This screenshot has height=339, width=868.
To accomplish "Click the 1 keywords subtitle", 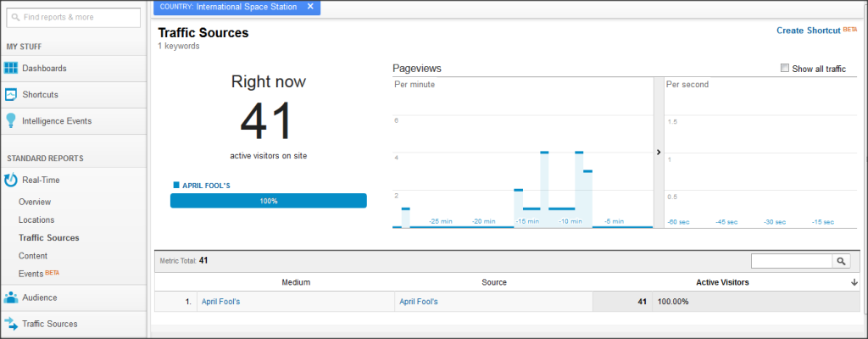I will pos(179,47).
